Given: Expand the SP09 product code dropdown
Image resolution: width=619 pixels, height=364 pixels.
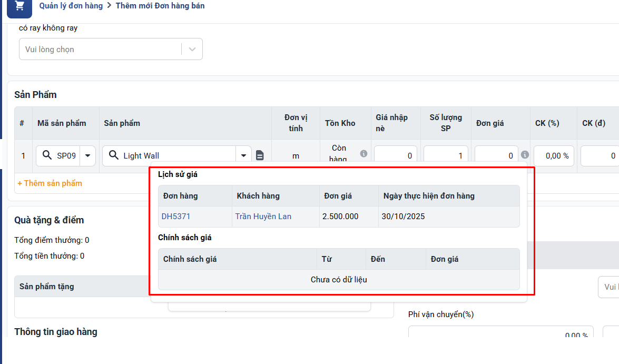Looking at the screenshot, I should [x=87, y=155].
